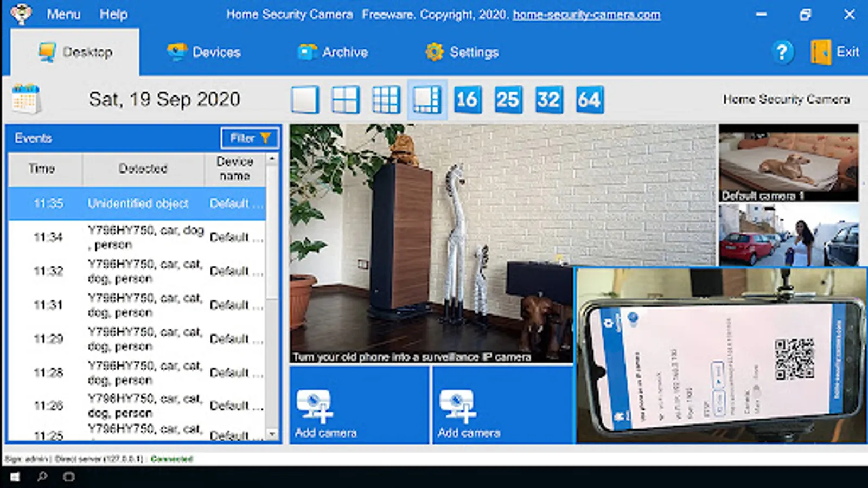868x488 pixels.
Task: Open the calendar date picker icon
Action: [26, 99]
